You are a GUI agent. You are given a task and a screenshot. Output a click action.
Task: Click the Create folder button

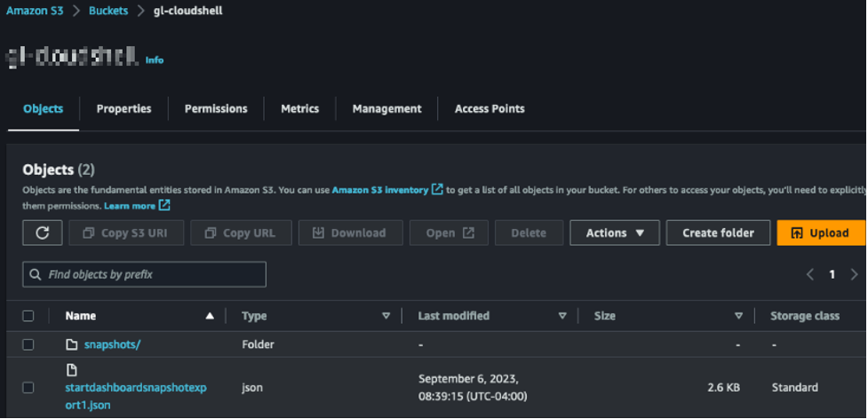tap(718, 233)
